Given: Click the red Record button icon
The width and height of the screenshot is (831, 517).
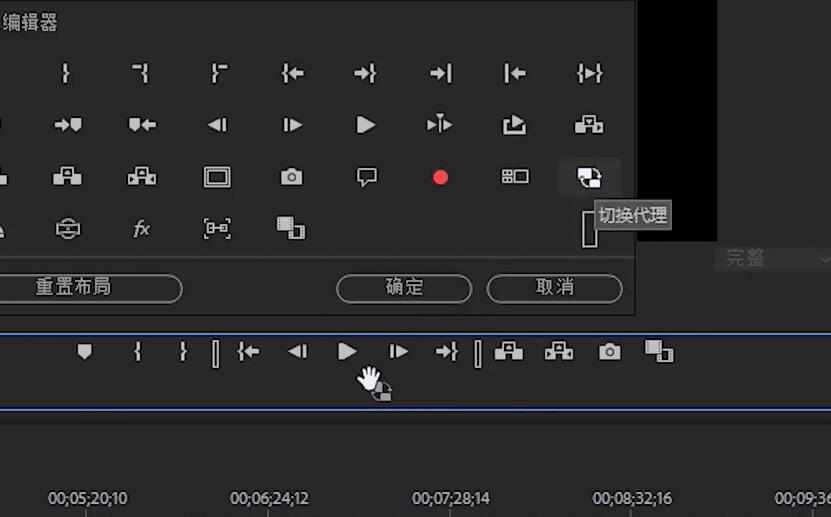Looking at the screenshot, I should click(440, 177).
